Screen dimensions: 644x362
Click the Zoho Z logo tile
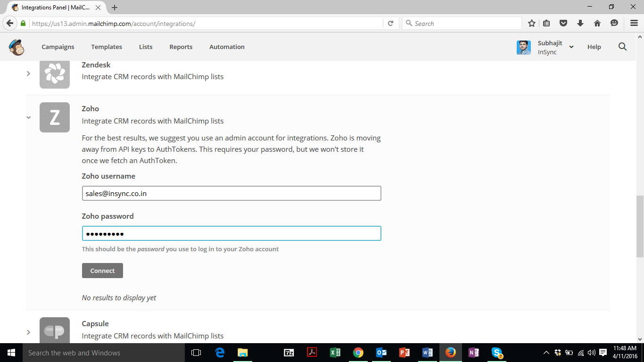pos(55,117)
